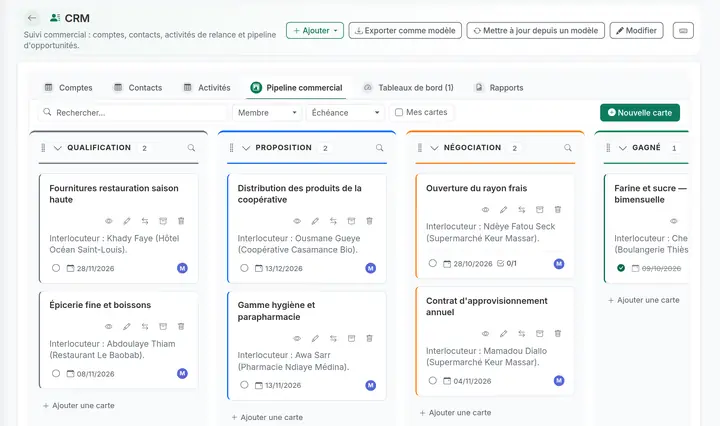Click the Modifier button
This screenshot has height=426, width=720.
(636, 30)
